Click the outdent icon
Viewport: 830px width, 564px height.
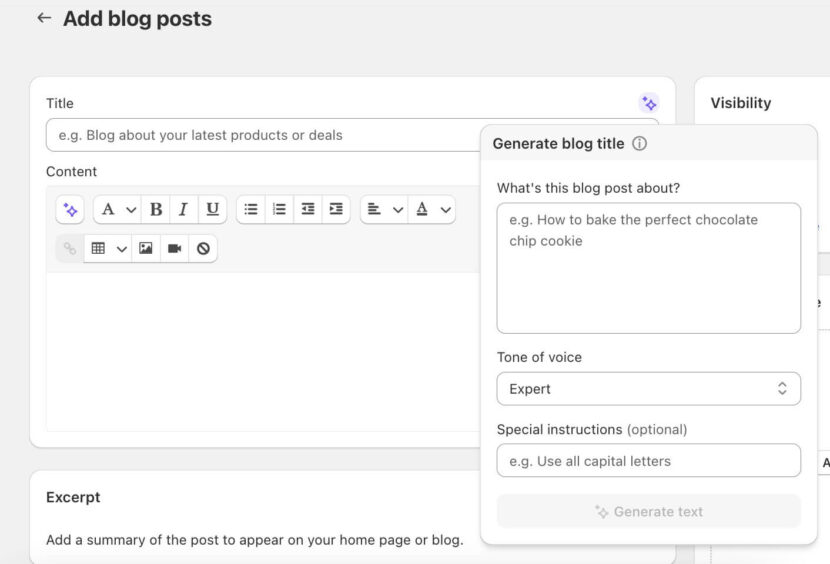308,210
